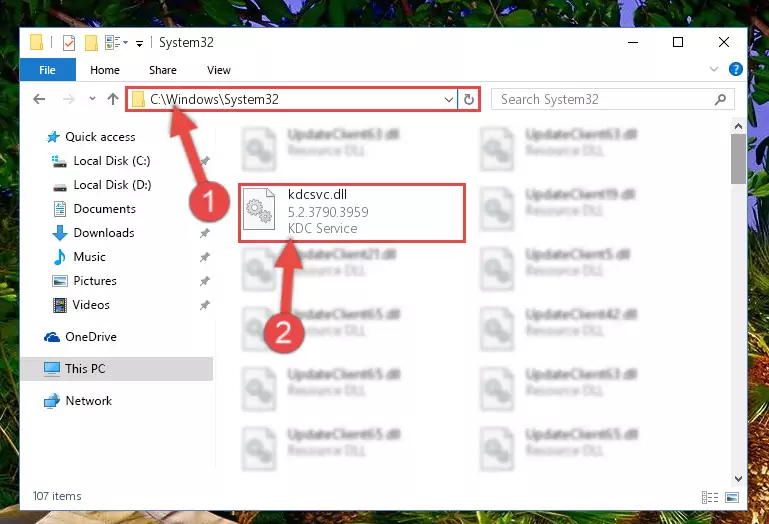Click the This PC monitor icon
Screen dimensions: 769x524
click(51, 369)
